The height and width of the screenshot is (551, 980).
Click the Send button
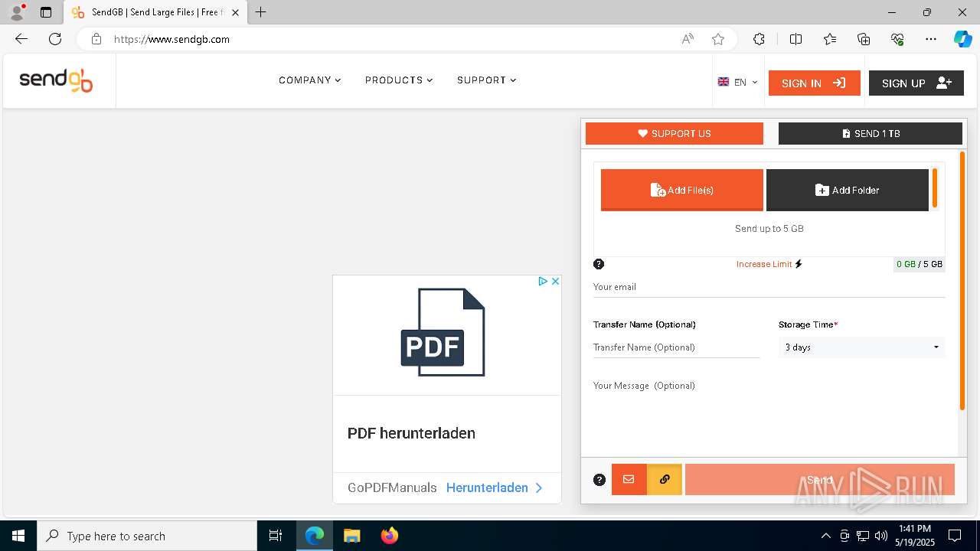(820, 480)
